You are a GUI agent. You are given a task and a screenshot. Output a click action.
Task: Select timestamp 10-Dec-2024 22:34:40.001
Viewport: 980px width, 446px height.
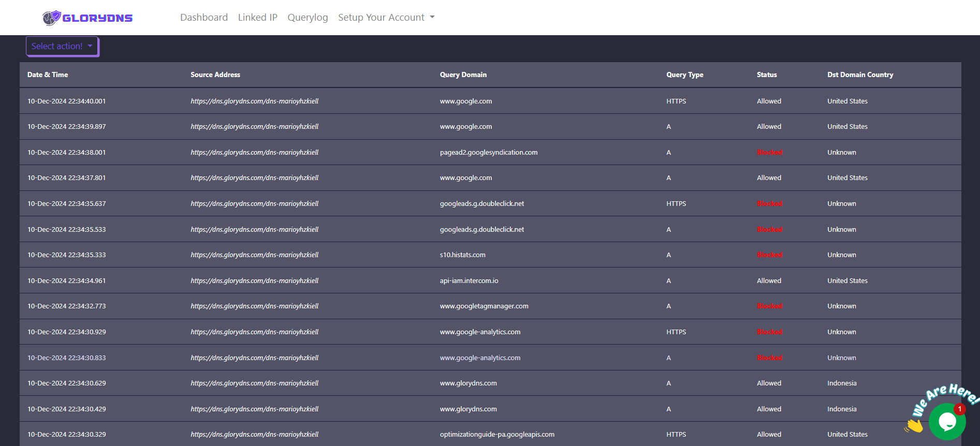(x=66, y=101)
